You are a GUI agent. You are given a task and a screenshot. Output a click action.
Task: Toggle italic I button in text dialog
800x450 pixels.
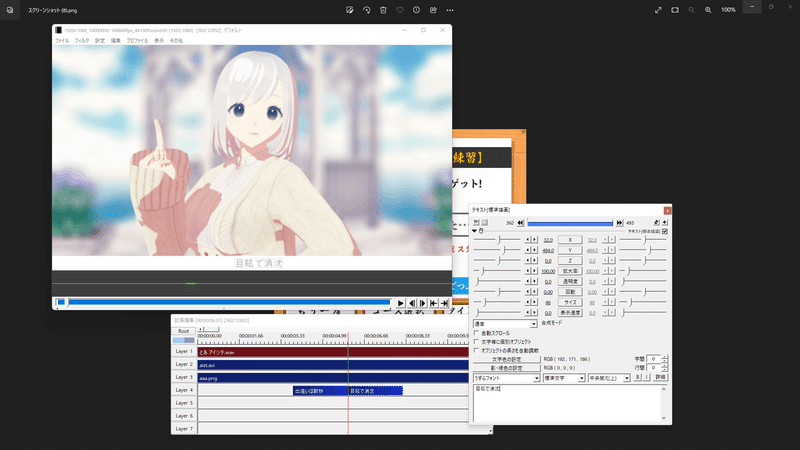click(646, 378)
